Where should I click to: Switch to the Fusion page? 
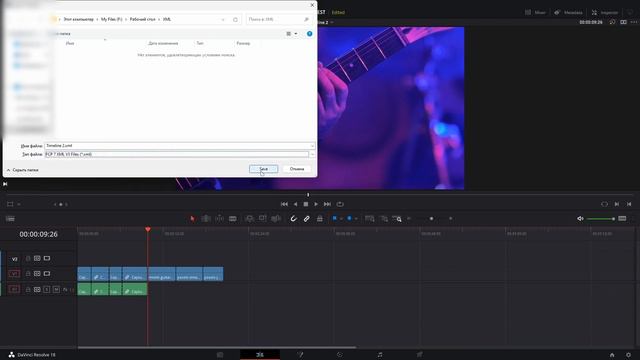tap(300, 355)
